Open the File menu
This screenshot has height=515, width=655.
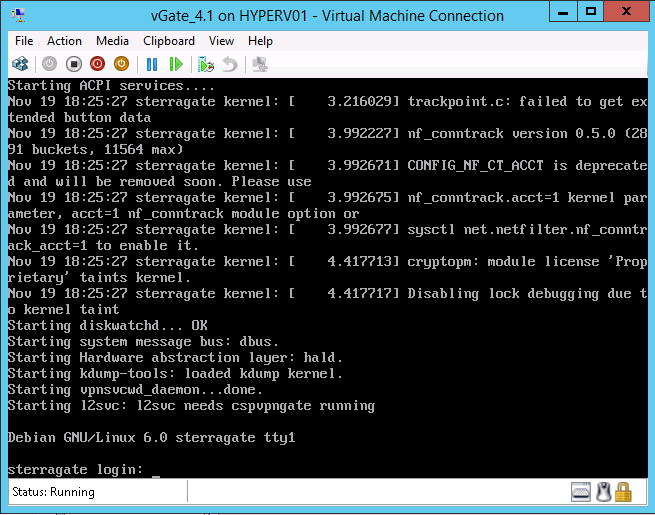(x=24, y=41)
